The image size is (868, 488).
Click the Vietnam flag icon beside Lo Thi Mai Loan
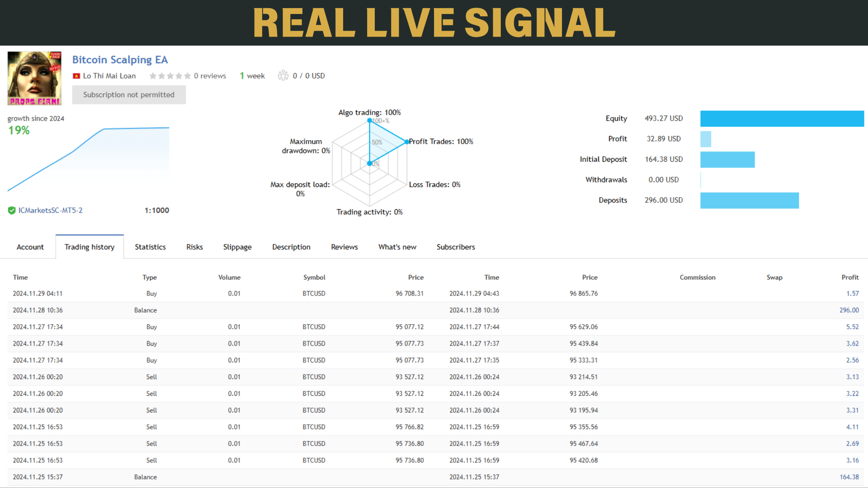pos(76,76)
